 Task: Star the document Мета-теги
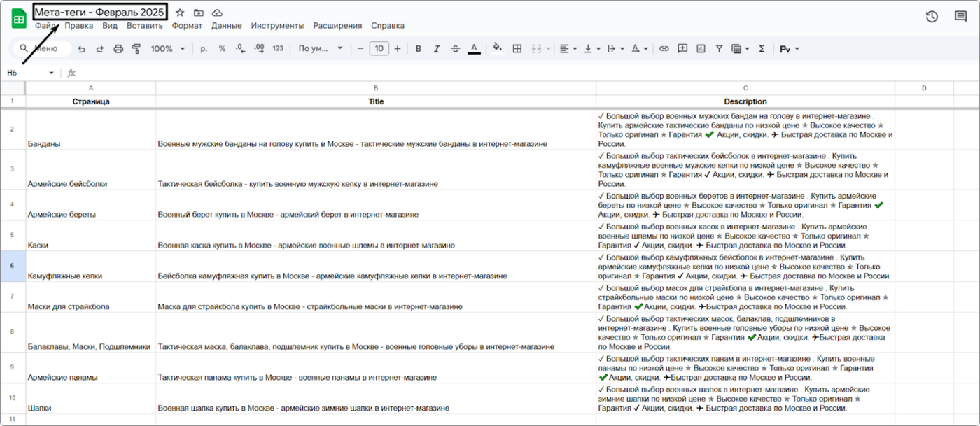pyautogui.click(x=180, y=13)
